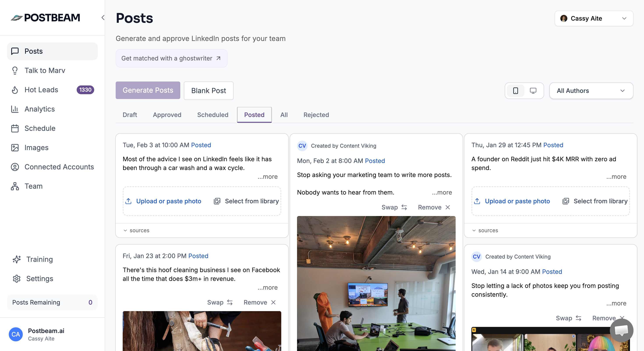Open Analytics from the bar chart icon
This screenshot has width=644, height=351.
pyautogui.click(x=15, y=109)
